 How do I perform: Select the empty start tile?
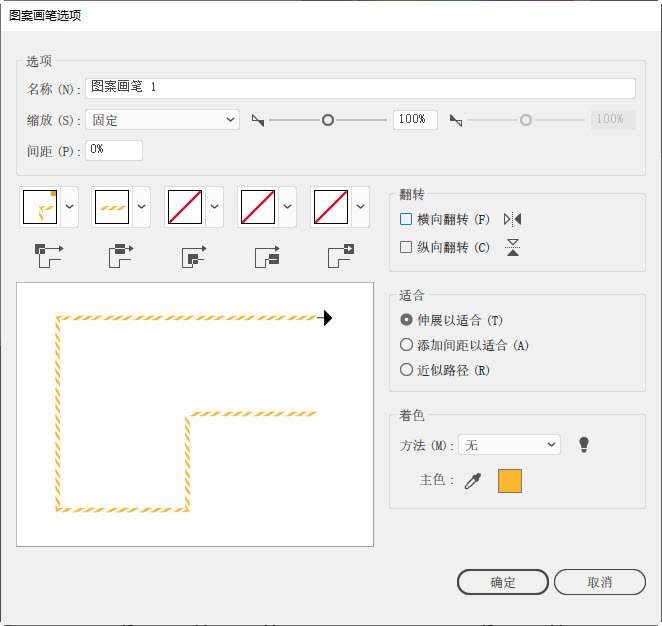coord(258,206)
